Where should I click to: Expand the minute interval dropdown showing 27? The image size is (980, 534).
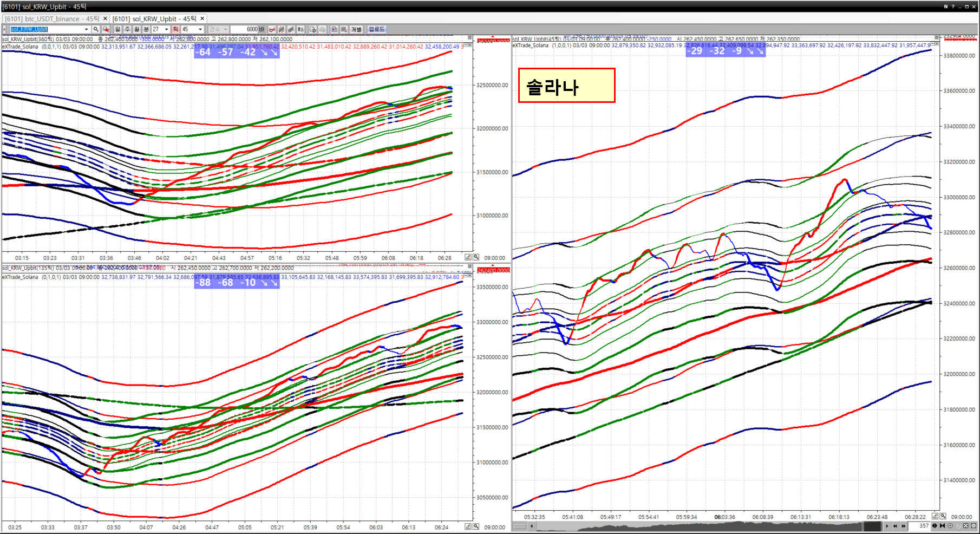tap(166, 29)
